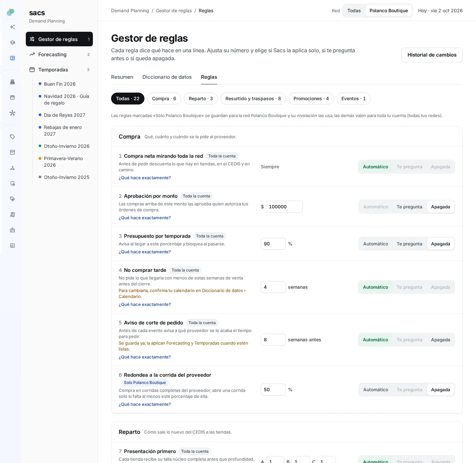
Task: Set Presupuesto por temporada to Automático
Action: [376, 244]
